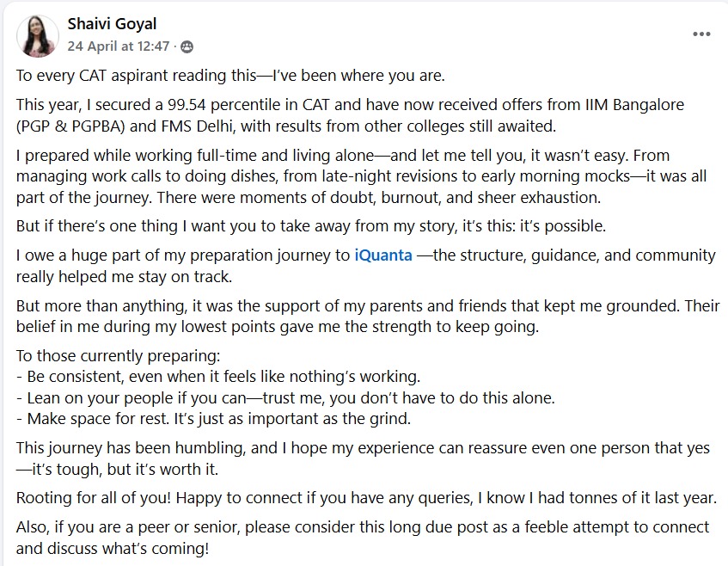The image size is (728, 566).
Task: Click the line starting with Rooting for all
Action: 364,495
